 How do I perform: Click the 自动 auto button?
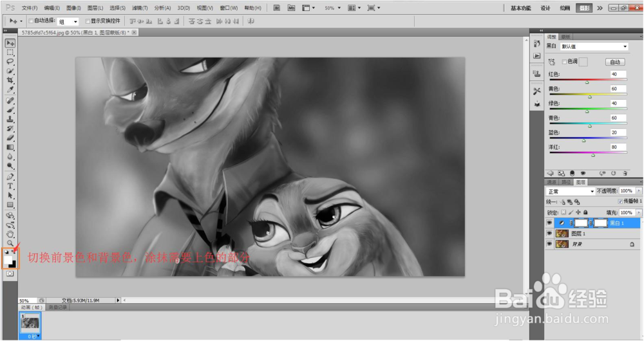pyautogui.click(x=615, y=62)
